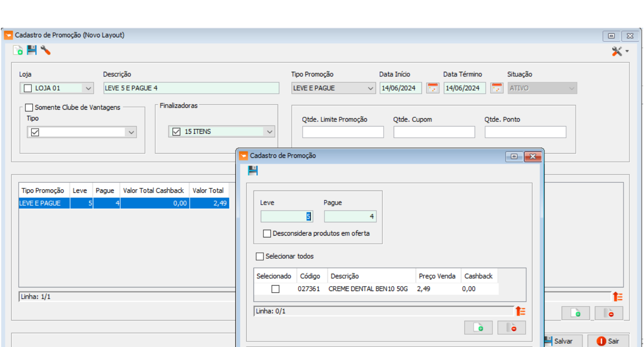
Task: Click the remove item icon in popup dialog
Action: (x=512, y=327)
